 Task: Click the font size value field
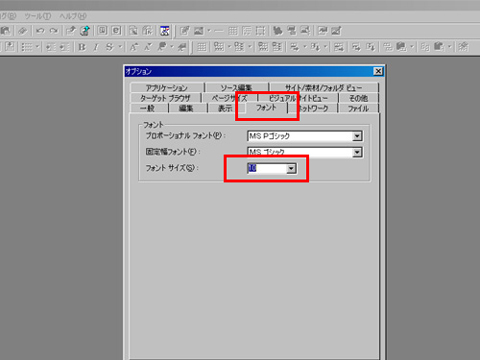[x=267, y=168]
